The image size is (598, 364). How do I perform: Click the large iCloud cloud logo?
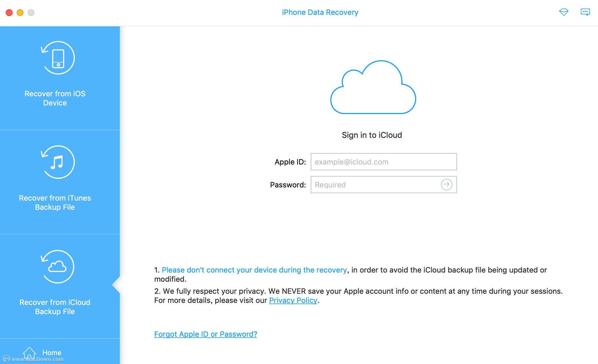point(373,87)
